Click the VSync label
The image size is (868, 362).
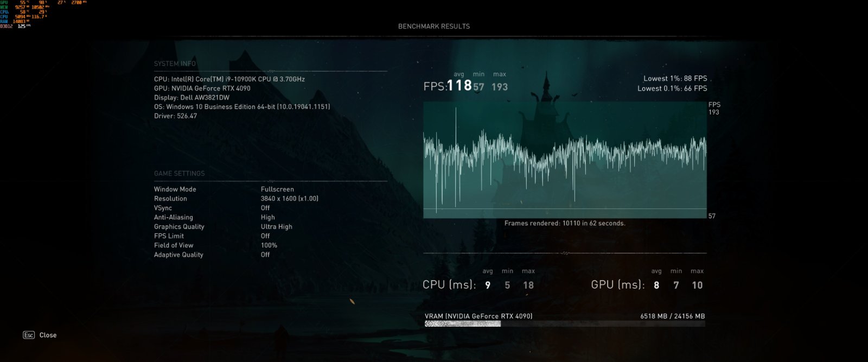coord(163,208)
